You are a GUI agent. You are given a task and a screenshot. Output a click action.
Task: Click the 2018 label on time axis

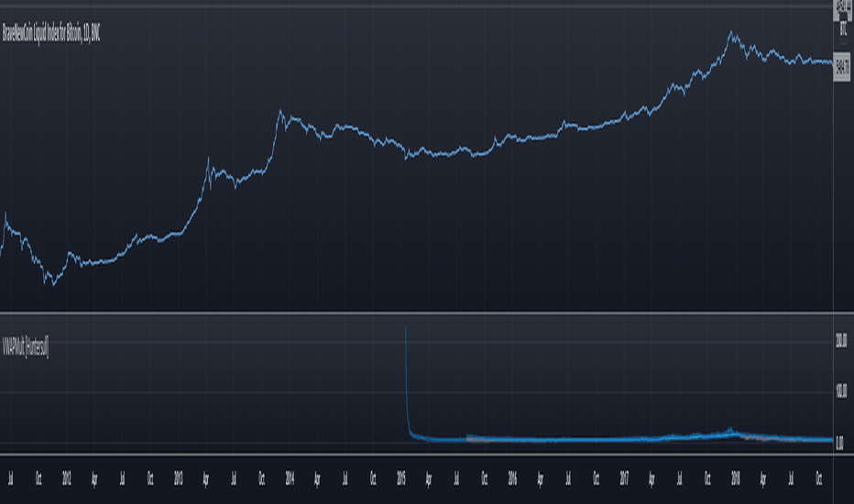pos(735,478)
